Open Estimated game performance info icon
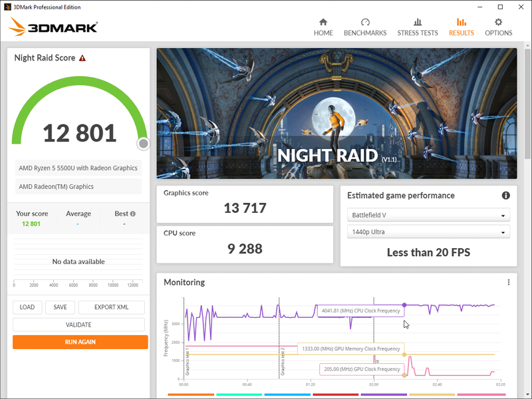Viewport: 532px width, 399px height. pos(505,196)
